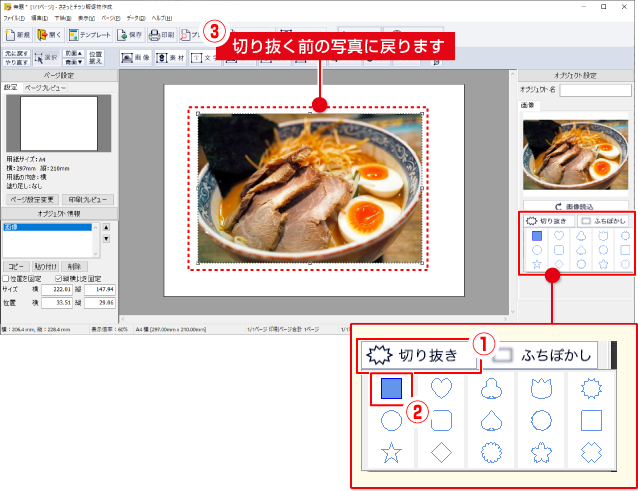Viewport: 638px width, 491px height.
Task: Open the 編集 menu
Action: point(39,18)
